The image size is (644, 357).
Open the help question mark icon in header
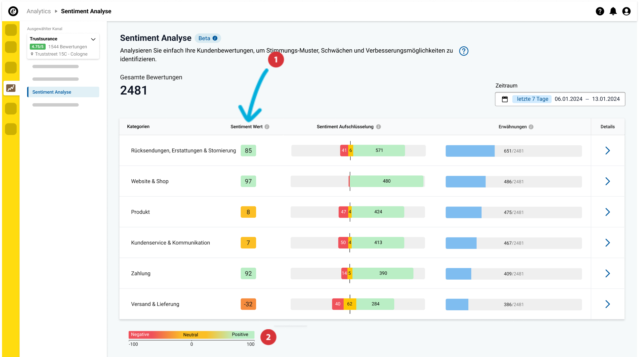point(600,11)
